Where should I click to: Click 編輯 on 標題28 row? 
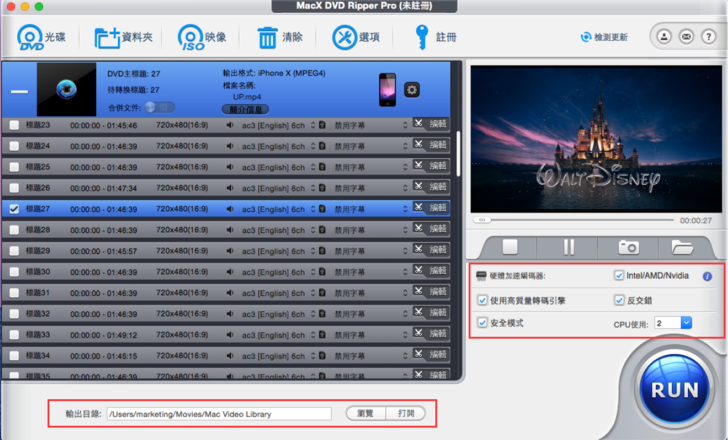[x=437, y=228]
